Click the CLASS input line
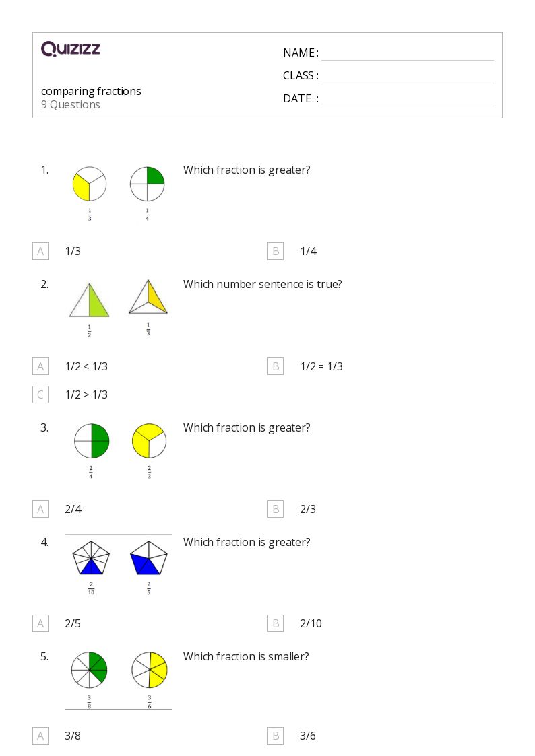The height and width of the screenshot is (756, 535). (x=408, y=77)
